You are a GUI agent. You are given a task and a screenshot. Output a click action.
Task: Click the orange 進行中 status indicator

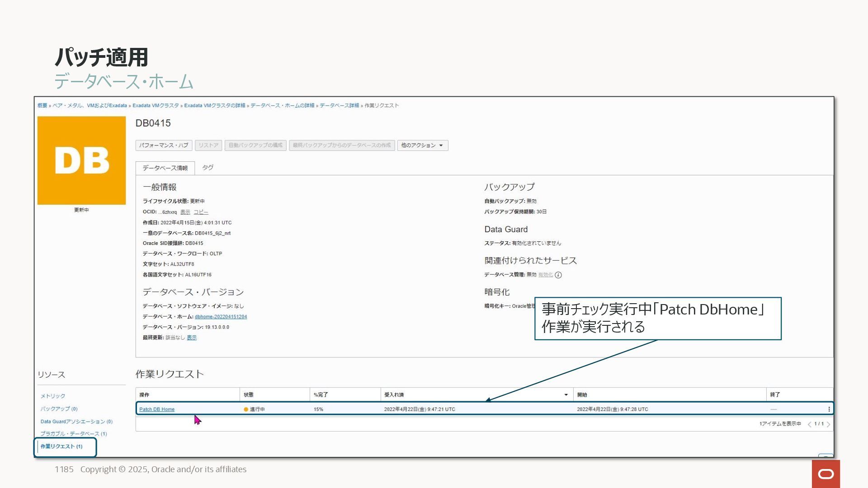(246, 409)
